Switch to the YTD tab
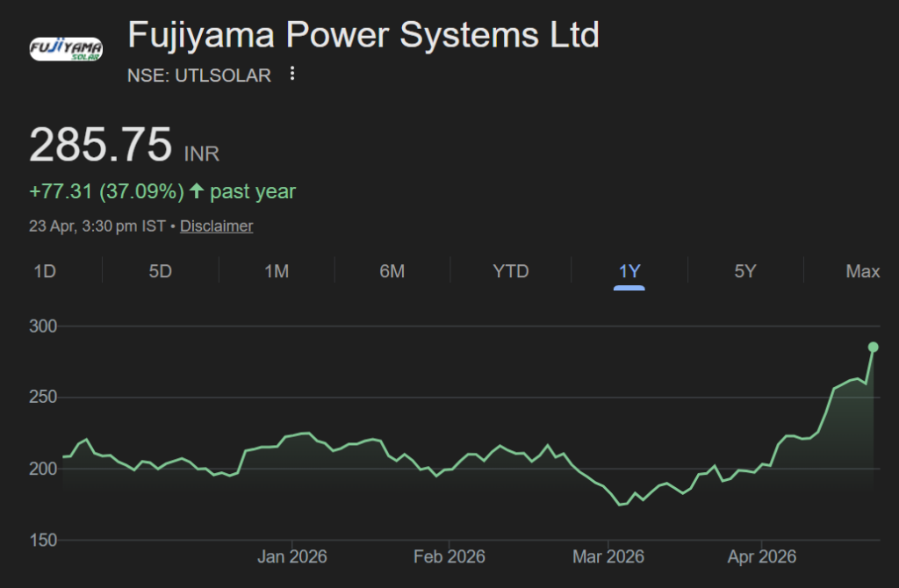Image resolution: width=899 pixels, height=588 pixels. click(x=510, y=271)
